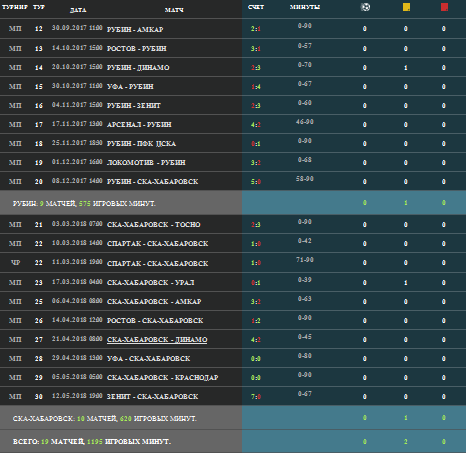Open the Уфа - СКА-Хабаровск match
466x454 pixels.
pyautogui.click(x=148, y=358)
